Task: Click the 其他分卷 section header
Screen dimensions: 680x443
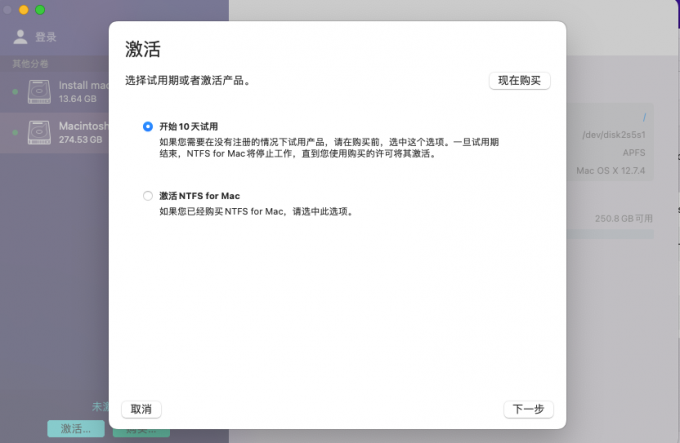Action: (x=30, y=64)
